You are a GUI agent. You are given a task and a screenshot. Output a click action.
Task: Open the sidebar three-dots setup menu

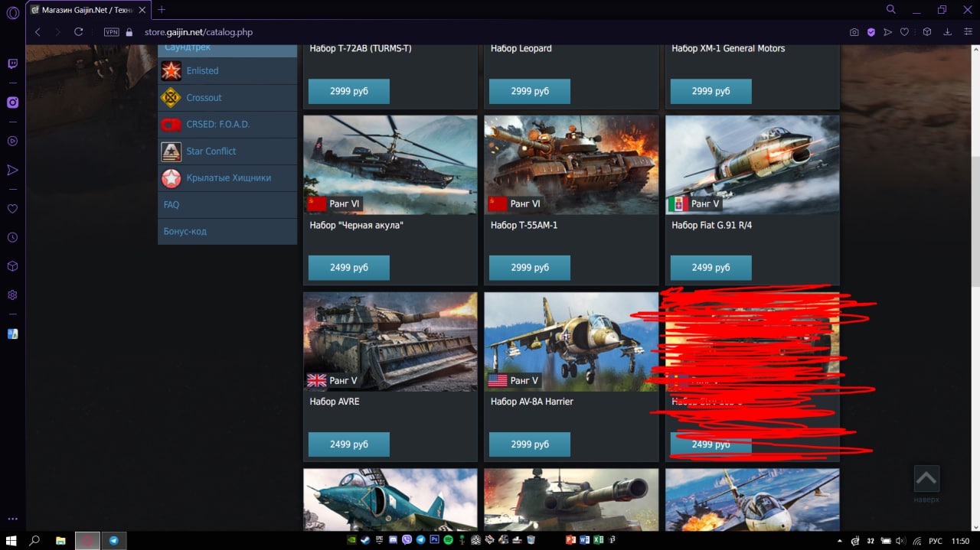(12, 519)
